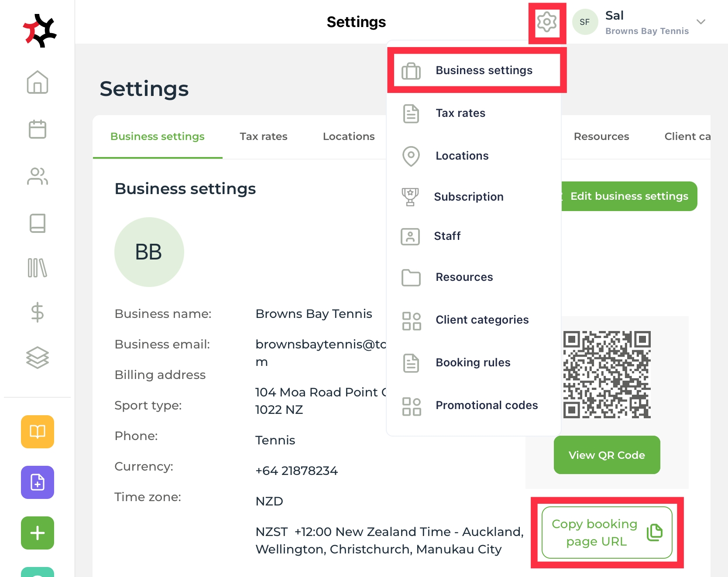Click the library books sidebar icon
Viewport: 728px width, 577px height.
(38, 268)
